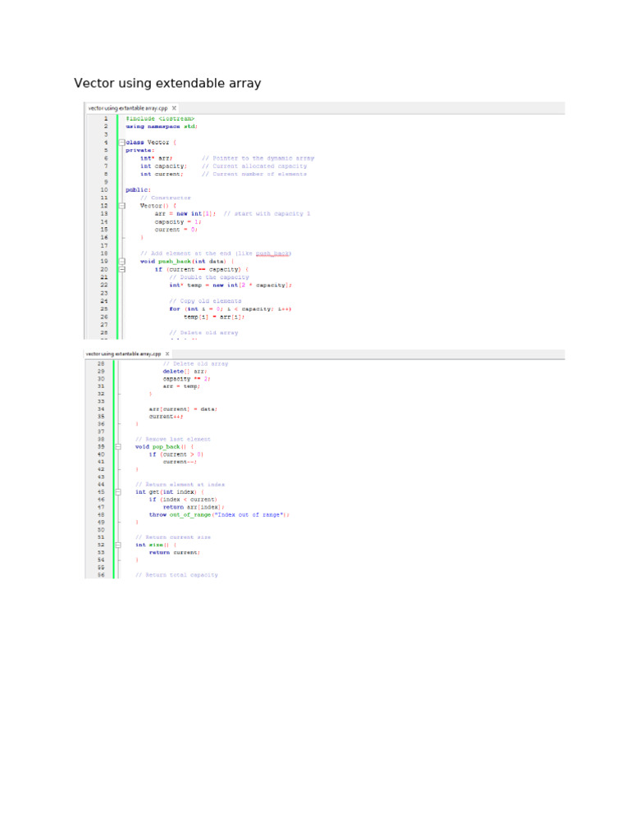The height and width of the screenshot is (840, 630).
Task: Click the return current; statement
Action: (175, 552)
